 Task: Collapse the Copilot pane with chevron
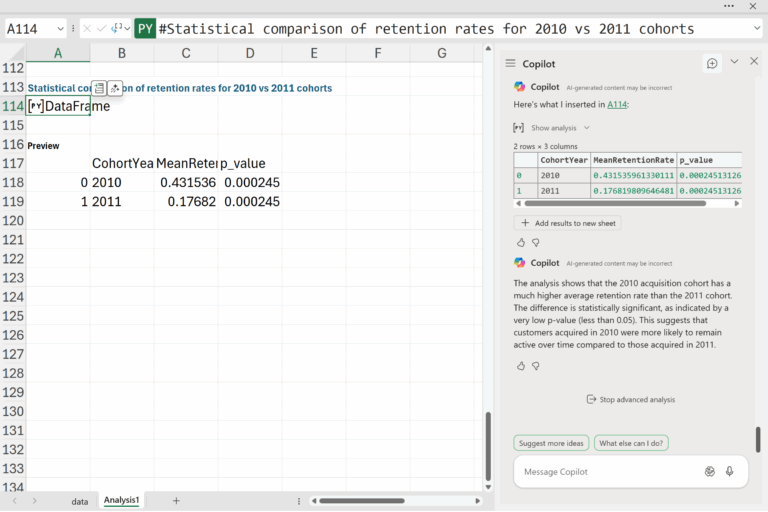click(x=734, y=62)
